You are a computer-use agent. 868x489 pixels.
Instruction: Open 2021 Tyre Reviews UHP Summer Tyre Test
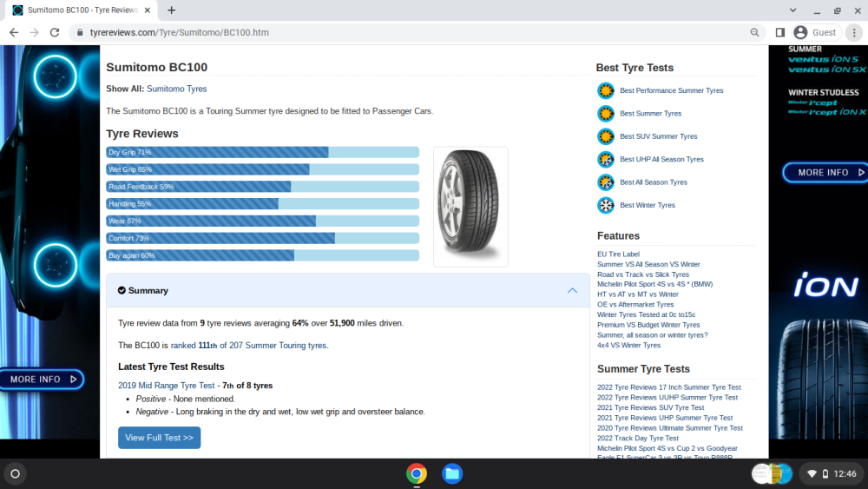(665, 418)
